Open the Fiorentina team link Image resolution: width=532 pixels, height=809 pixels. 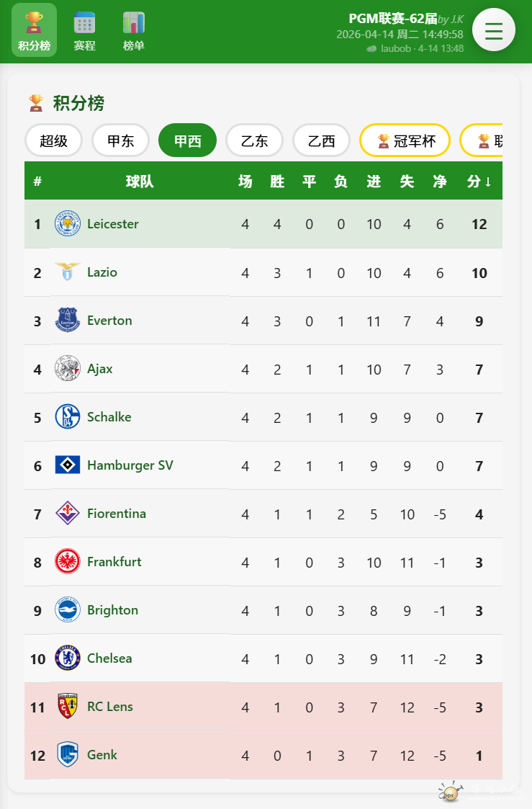117,514
